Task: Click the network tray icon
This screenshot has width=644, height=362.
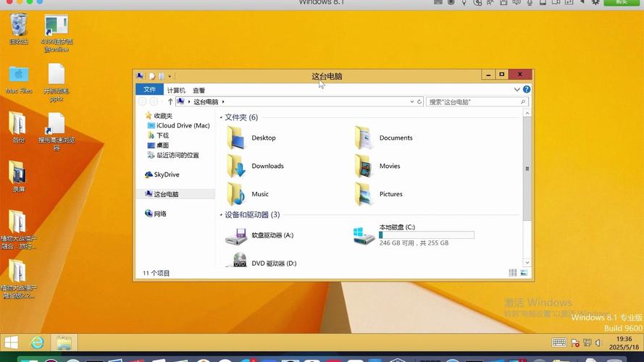Action: pos(587,342)
